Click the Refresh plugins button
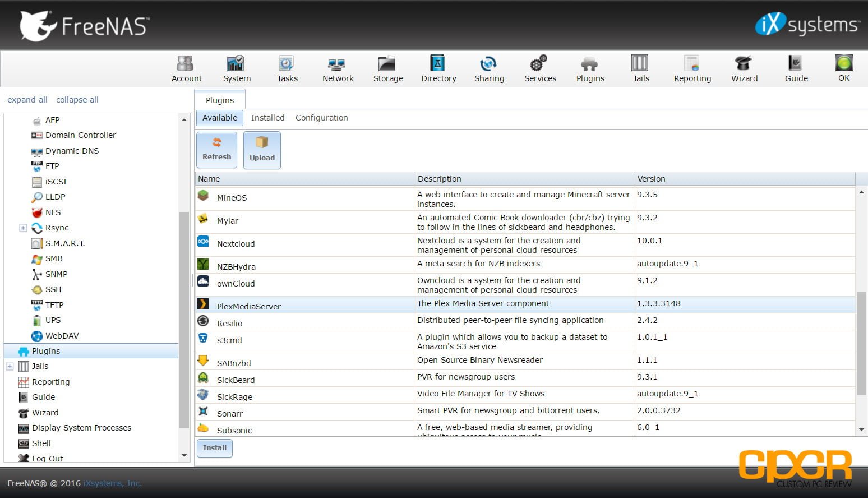The width and height of the screenshot is (868, 499). 216,150
